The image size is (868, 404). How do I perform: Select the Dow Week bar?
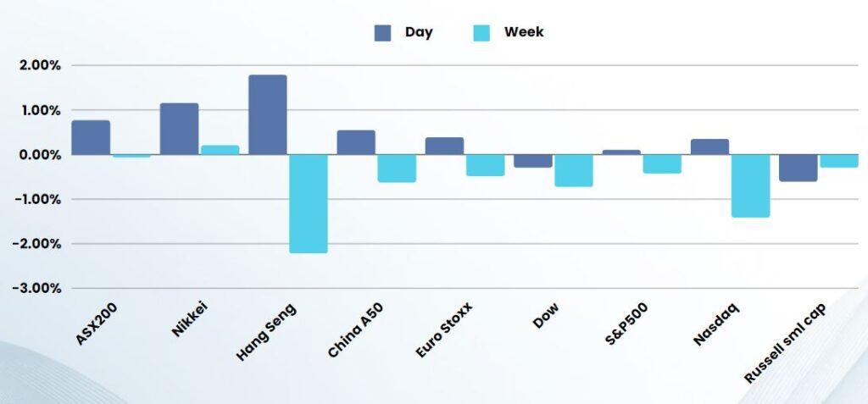point(573,170)
